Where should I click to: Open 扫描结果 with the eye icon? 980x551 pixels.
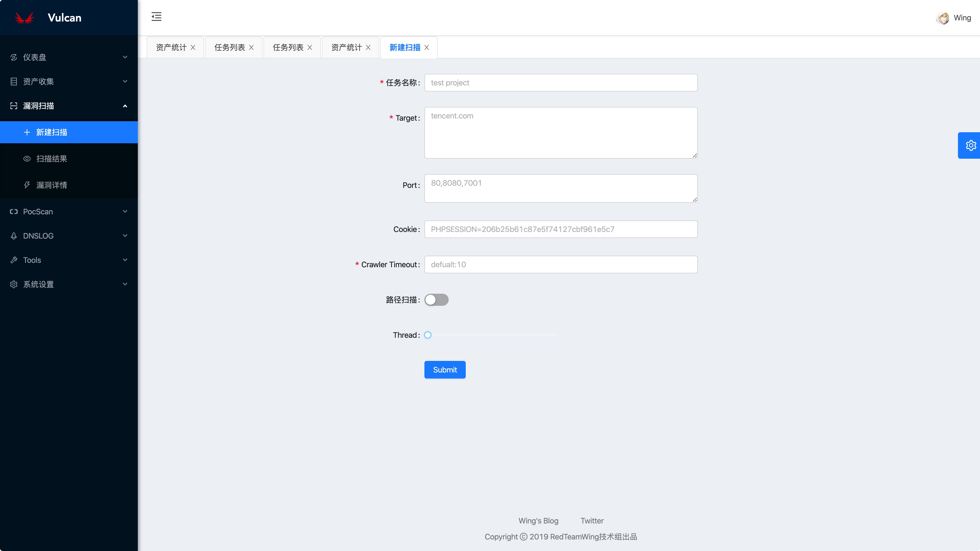[x=51, y=159]
